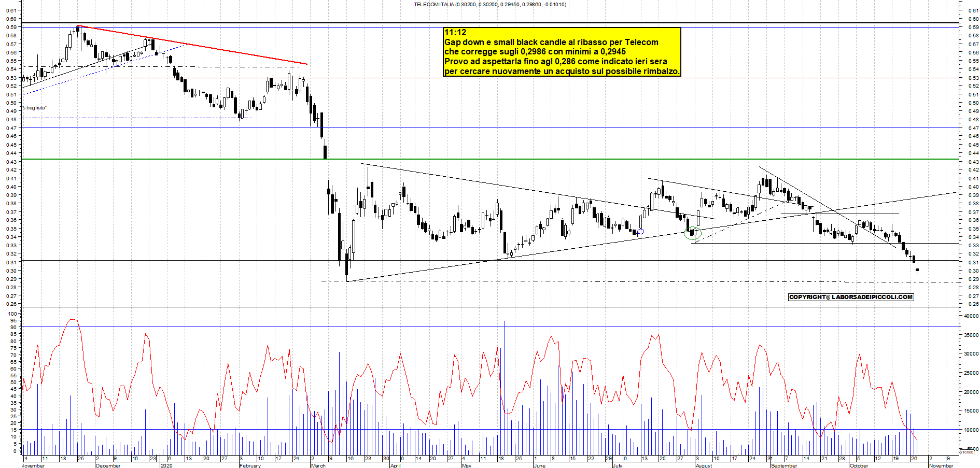Screen dimensions: 980x468
Task: Click the COPYRIGHT@LABORSADEIPICCOLI.COM label
Action: (851, 297)
